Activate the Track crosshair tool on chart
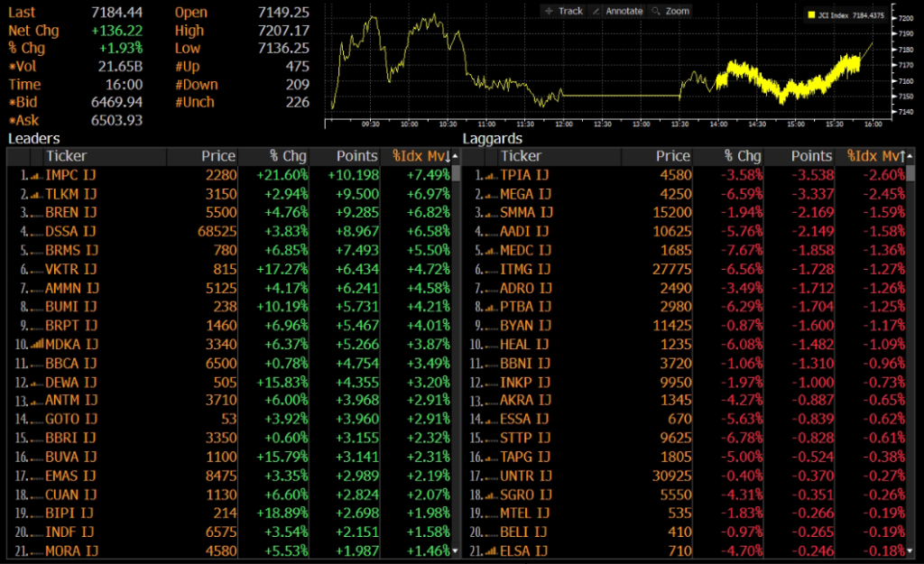 pyautogui.click(x=564, y=11)
